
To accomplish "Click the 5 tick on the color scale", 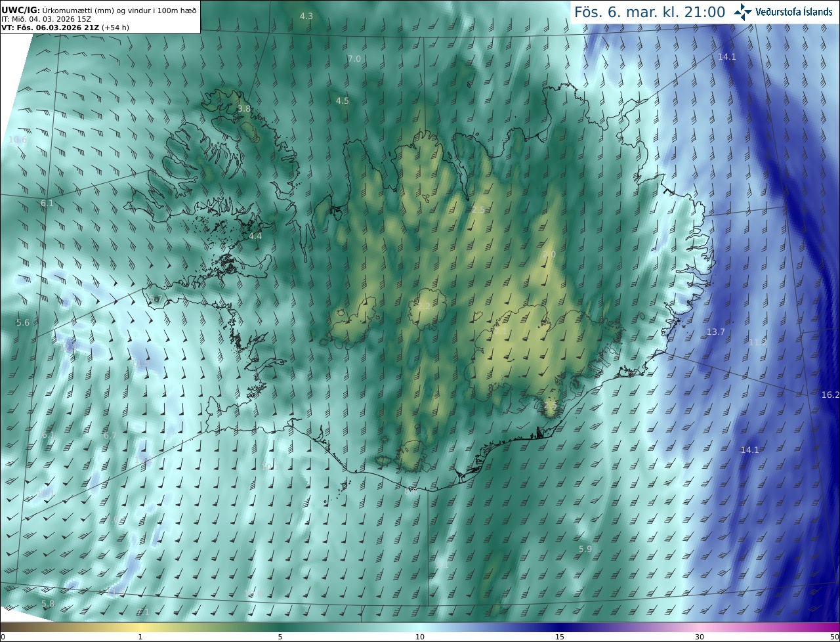I will click(x=280, y=637).
